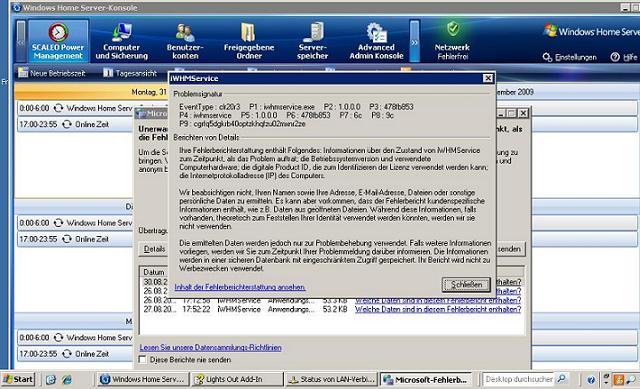Switch to Lights Out Add-In taskbar item
Screen dimensions: 640x389
[237, 379]
